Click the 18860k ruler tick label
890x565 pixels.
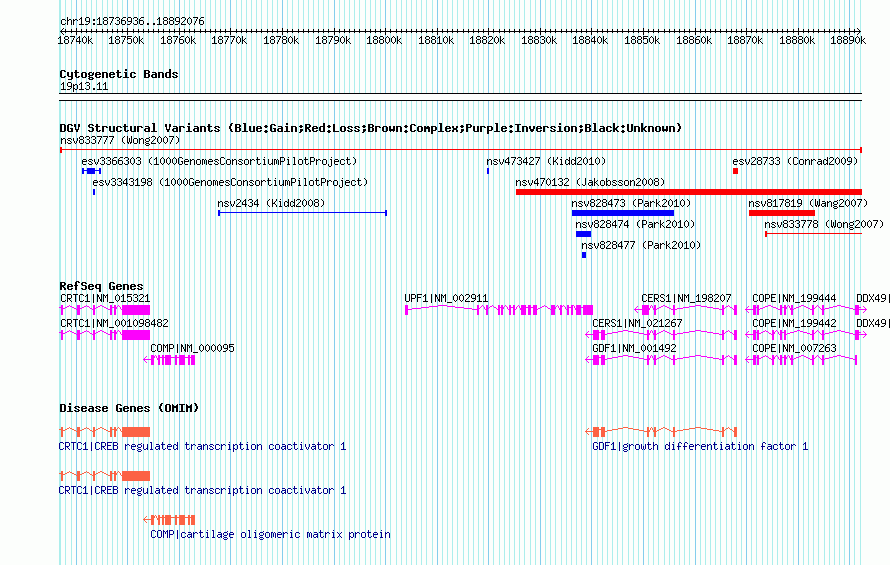[x=694, y=40]
